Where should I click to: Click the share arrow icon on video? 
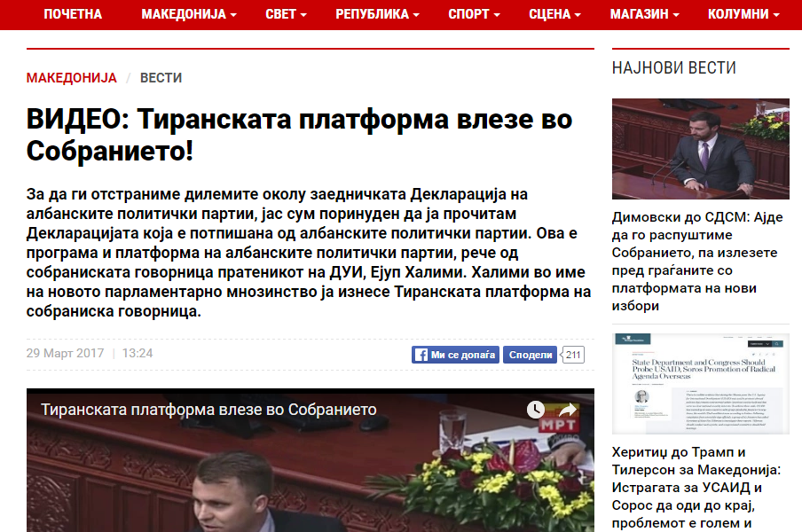click(x=567, y=410)
